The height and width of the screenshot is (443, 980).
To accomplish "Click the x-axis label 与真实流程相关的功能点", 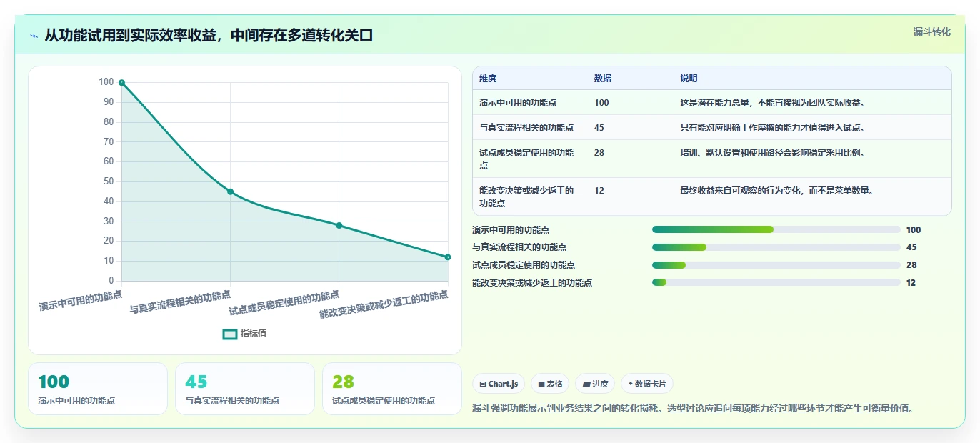I will pyautogui.click(x=180, y=302).
